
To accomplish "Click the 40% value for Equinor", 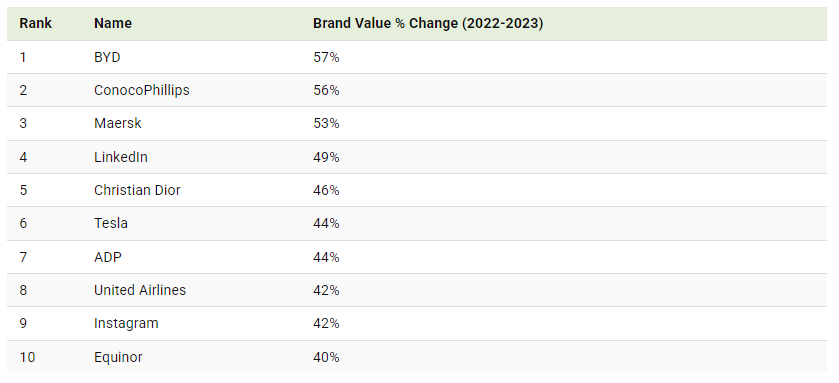I will (x=326, y=357).
